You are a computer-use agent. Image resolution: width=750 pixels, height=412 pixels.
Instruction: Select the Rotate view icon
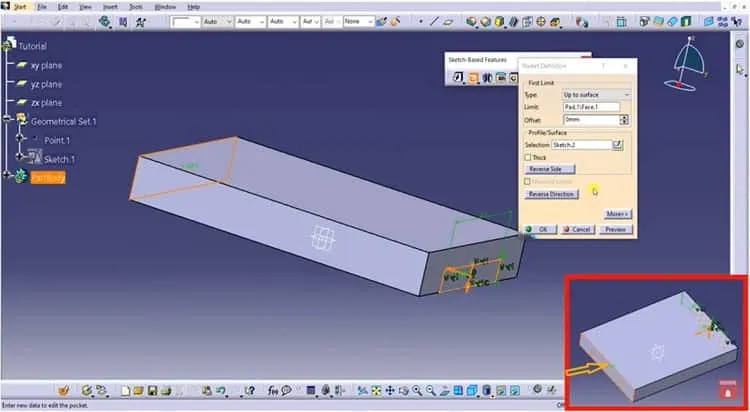(x=403, y=391)
